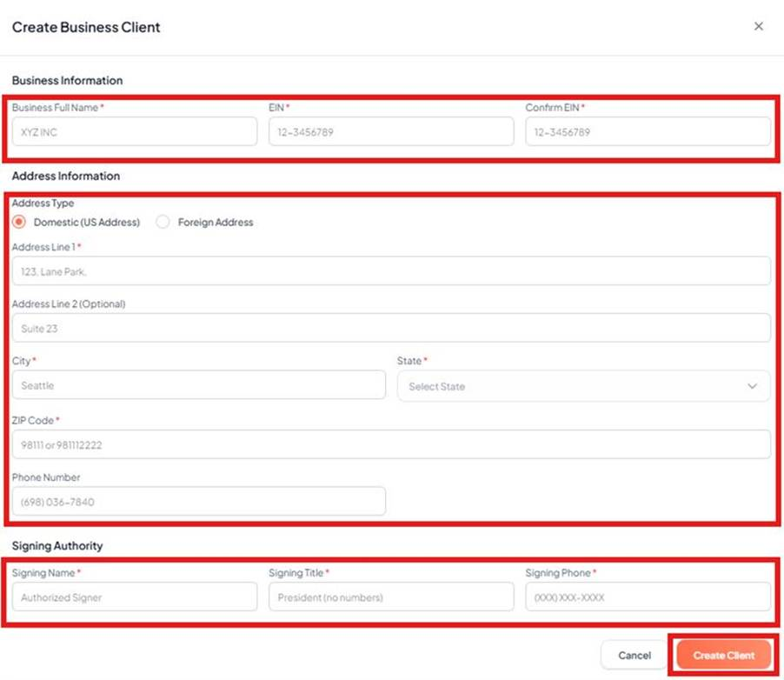Screen dimensions: 784x680
Task: Focus the Business Full Name field
Action: [x=135, y=132]
